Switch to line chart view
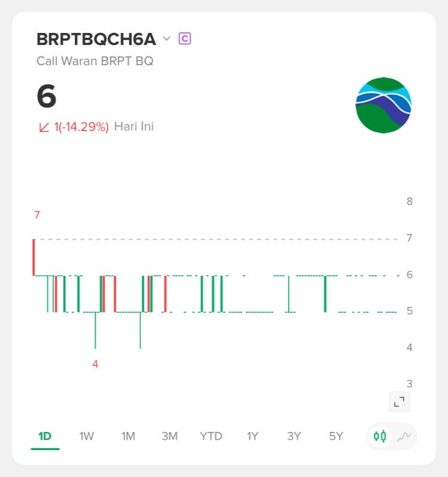 (x=404, y=436)
